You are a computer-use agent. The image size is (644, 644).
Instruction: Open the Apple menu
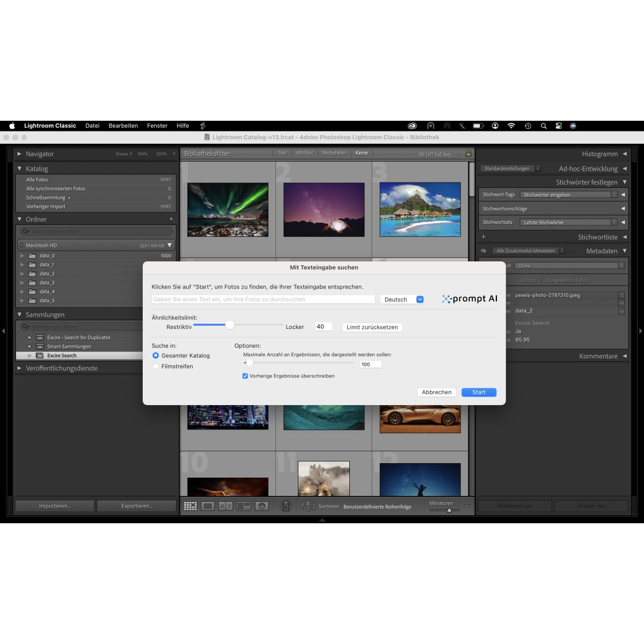[x=12, y=126]
